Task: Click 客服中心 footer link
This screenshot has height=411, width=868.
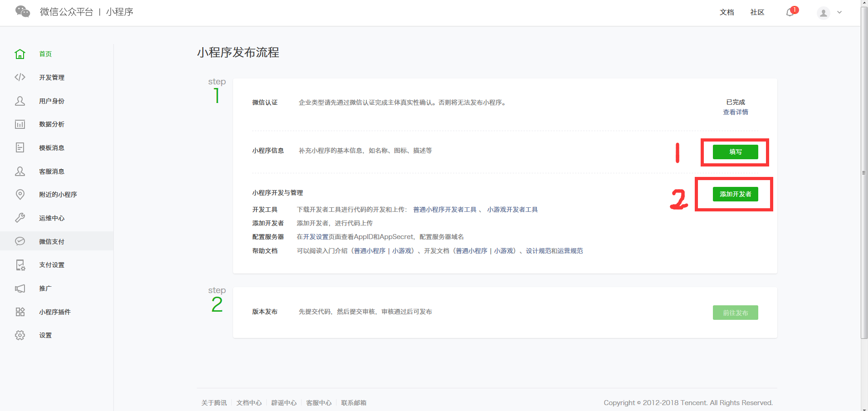Action: coord(319,403)
